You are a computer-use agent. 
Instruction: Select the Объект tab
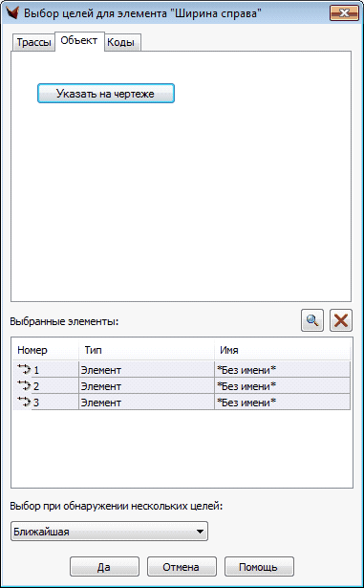pos(79,41)
